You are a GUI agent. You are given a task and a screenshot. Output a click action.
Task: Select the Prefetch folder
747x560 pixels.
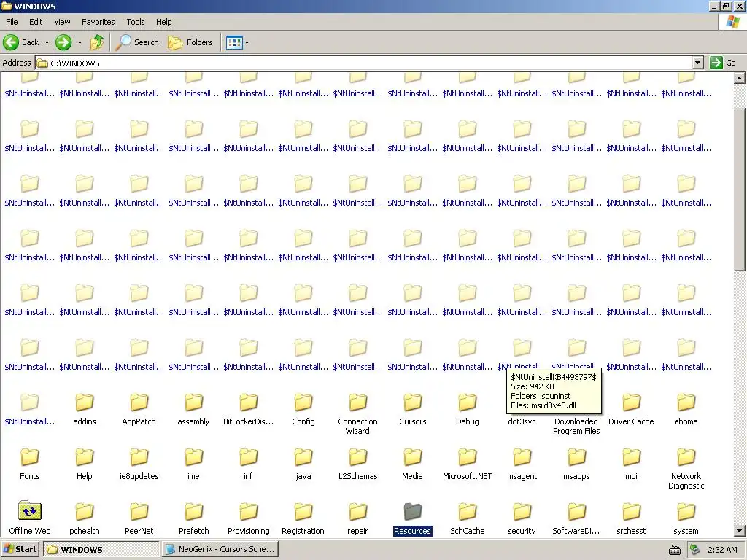click(193, 519)
